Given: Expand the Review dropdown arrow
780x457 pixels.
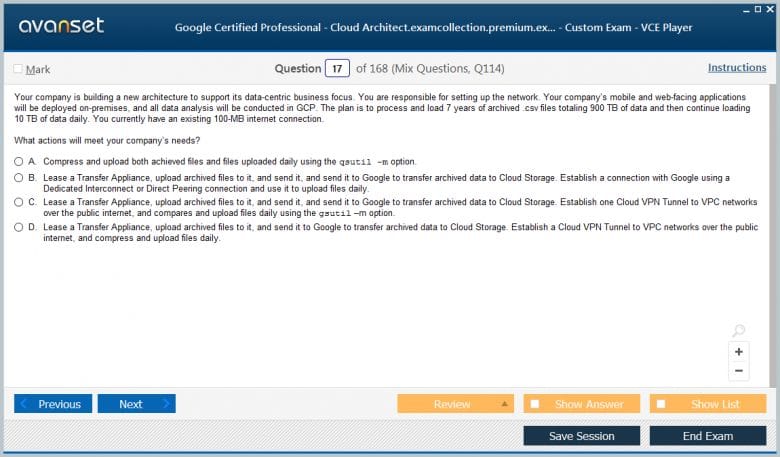Looking at the screenshot, I should pos(504,404).
